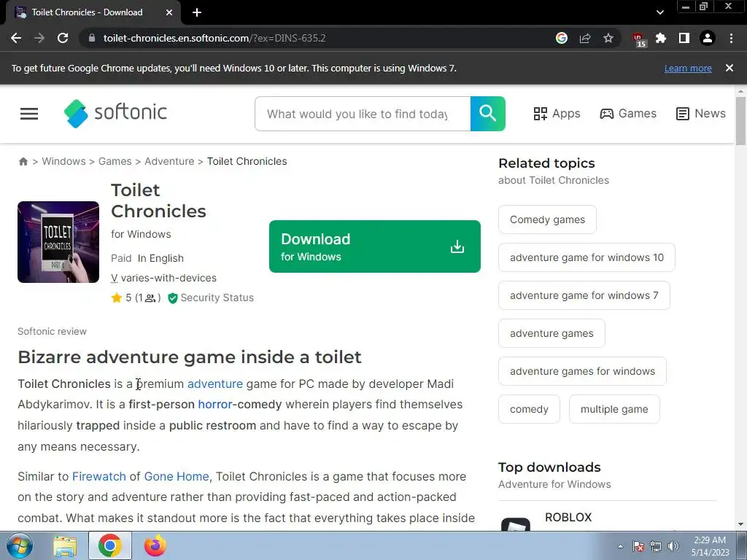The image size is (747, 560).
Task: Open the Chrome profile avatar
Action: (x=708, y=38)
